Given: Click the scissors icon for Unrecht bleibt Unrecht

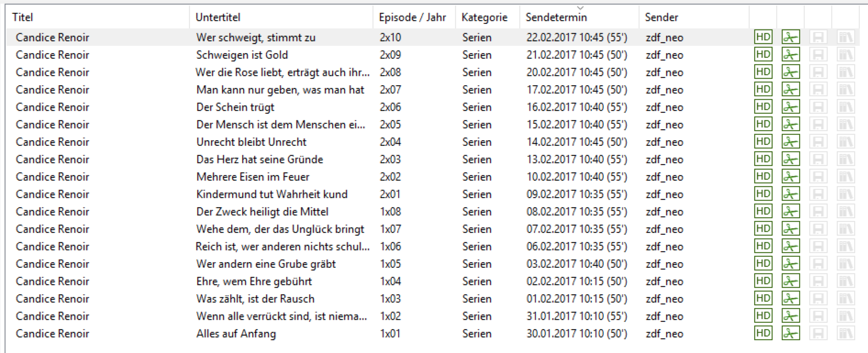Looking at the screenshot, I should pyautogui.click(x=790, y=142).
